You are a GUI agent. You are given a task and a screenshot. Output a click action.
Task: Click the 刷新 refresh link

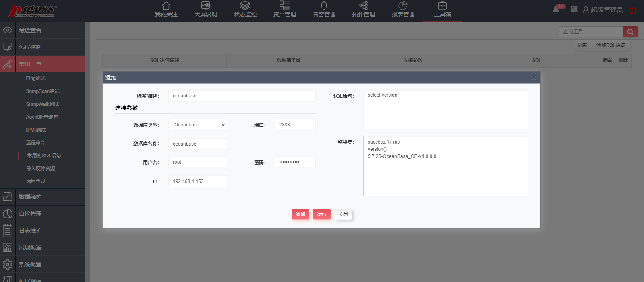coord(582,45)
